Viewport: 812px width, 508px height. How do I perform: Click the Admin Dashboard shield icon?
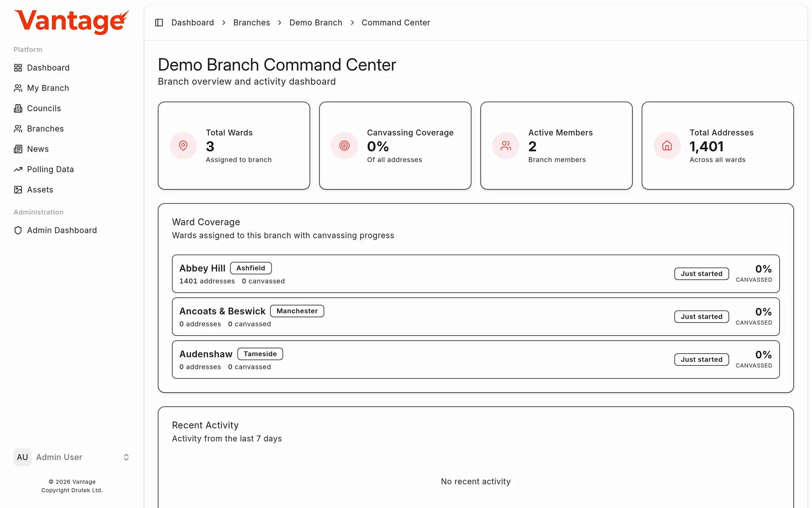18,230
